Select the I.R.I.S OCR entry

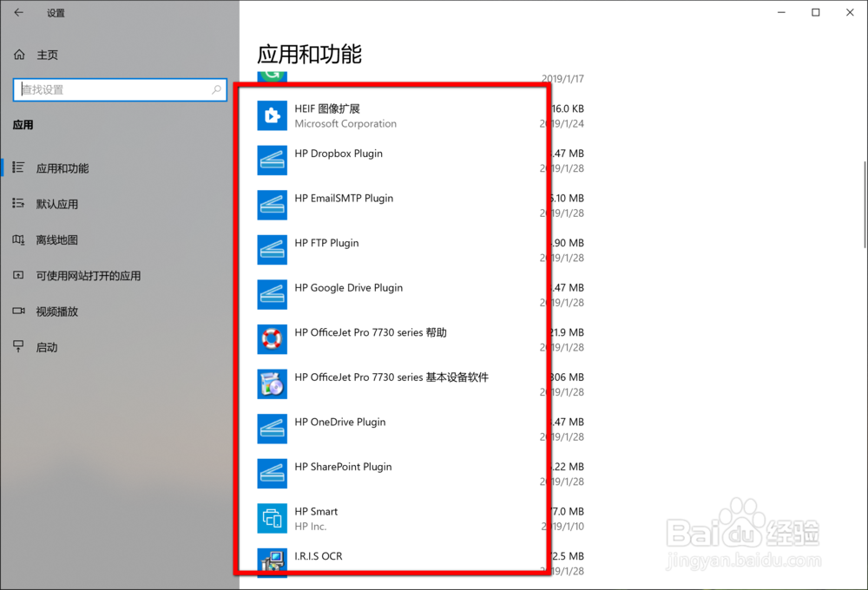click(x=421, y=562)
